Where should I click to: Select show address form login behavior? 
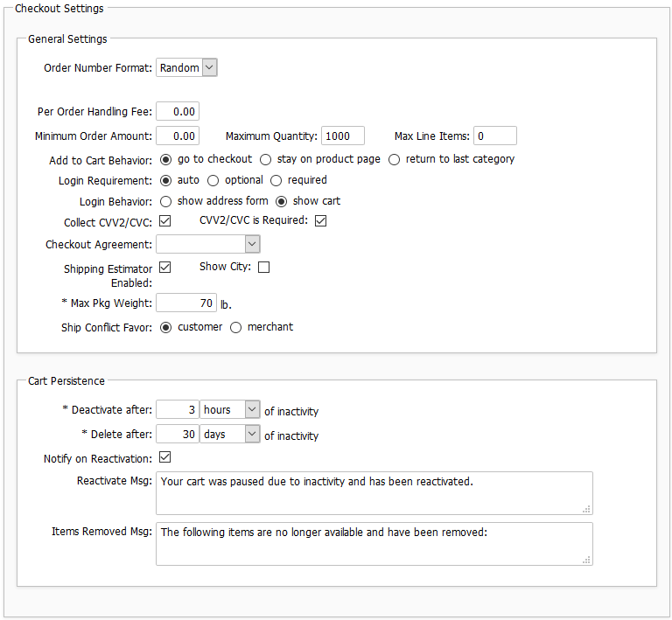click(165, 201)
